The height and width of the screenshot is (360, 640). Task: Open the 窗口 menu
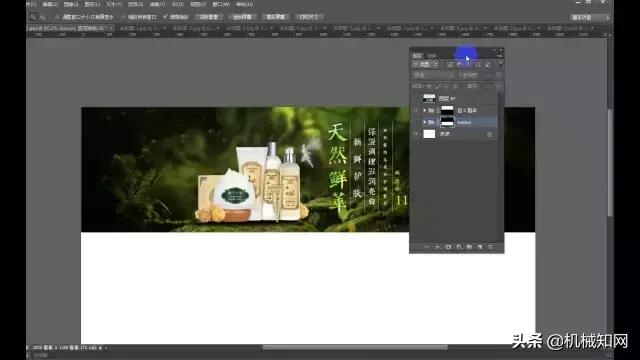point(221,4)
